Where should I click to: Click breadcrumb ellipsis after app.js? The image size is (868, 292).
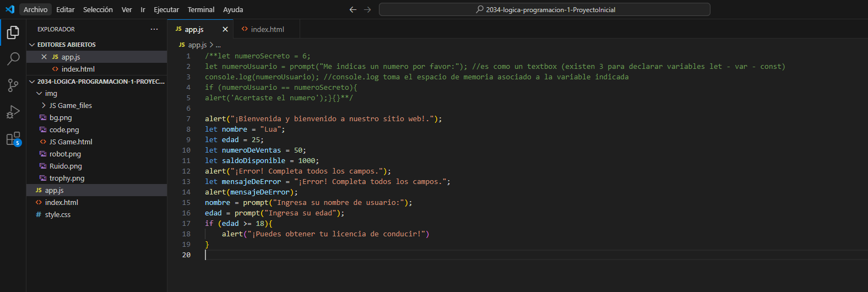pyautogui.click(x=218, y=45)
